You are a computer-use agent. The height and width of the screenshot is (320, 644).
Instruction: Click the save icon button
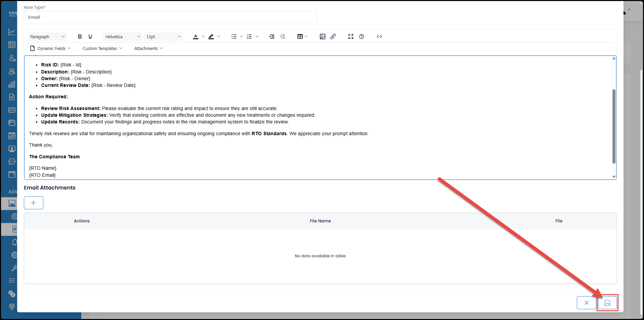click(x=607, y=303)
